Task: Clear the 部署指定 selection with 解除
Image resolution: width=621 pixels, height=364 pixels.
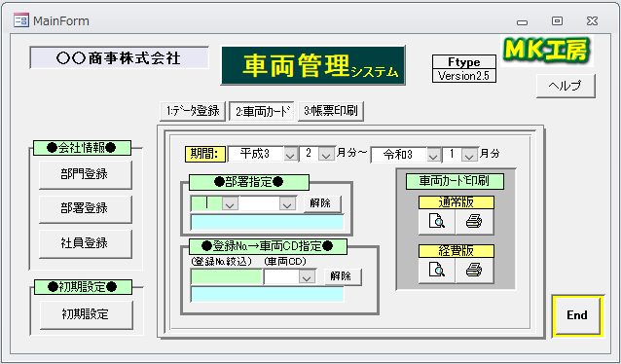Action: tap(322, 203)
